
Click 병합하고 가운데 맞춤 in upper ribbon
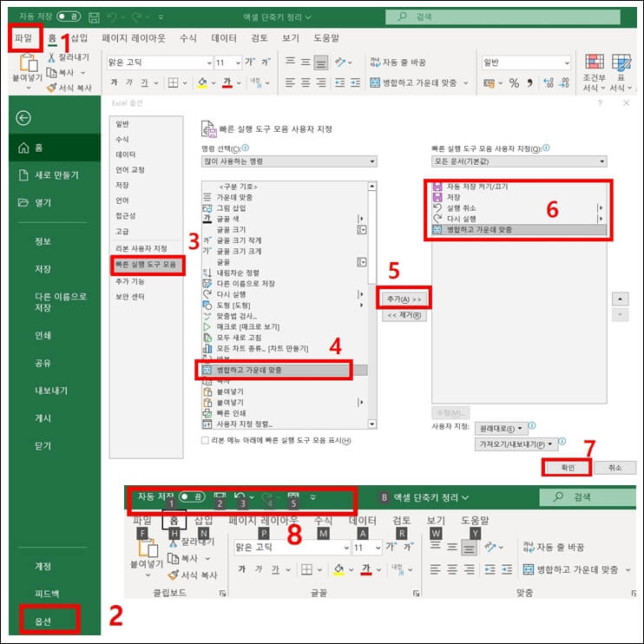coord(414,83)
